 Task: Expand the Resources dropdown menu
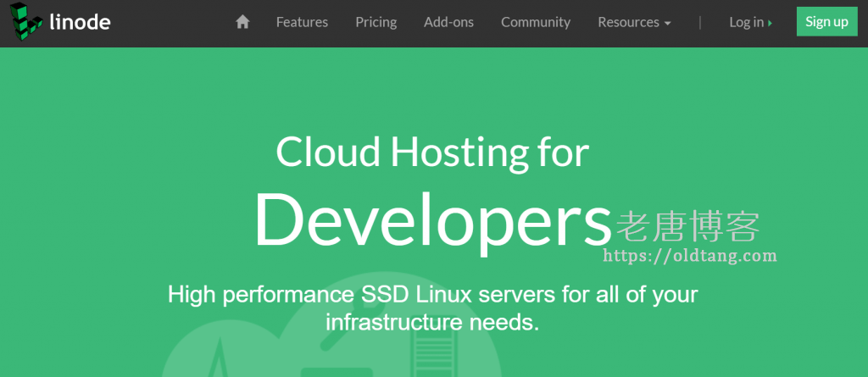point(634,22)
